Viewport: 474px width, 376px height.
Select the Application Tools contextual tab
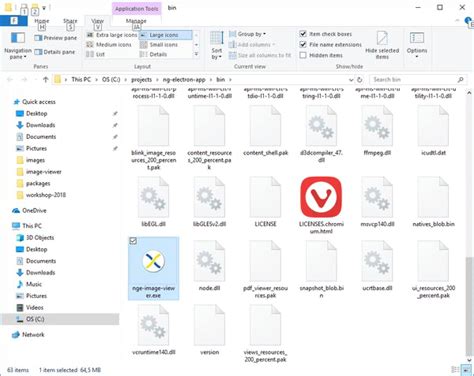pos(137,9)
